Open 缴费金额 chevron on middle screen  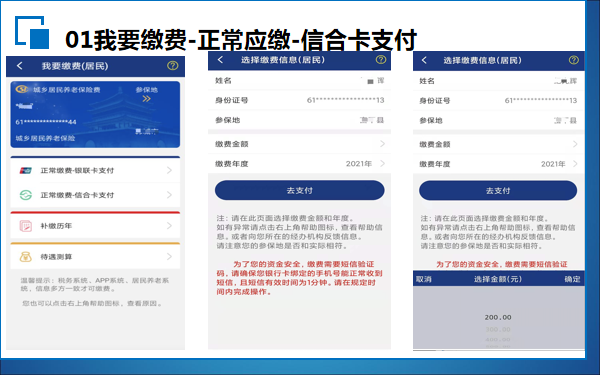[x=382, y=144]
